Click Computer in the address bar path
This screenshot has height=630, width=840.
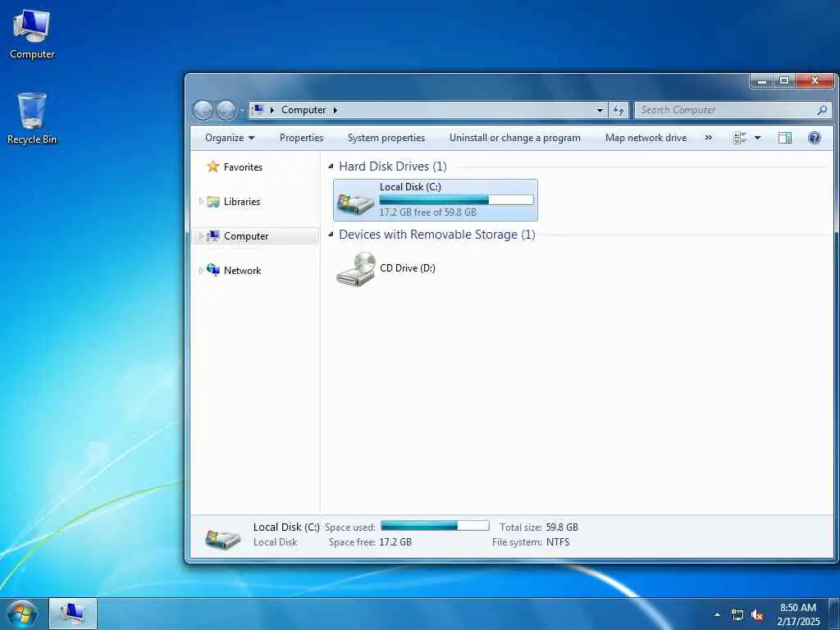click(304, 110)
